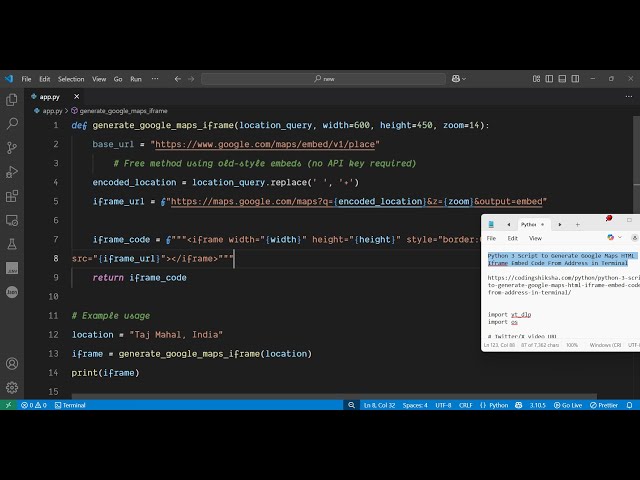Open the Selection menu
The width and height of the screenshot is (640, 480).
click(x=71, y=79)
